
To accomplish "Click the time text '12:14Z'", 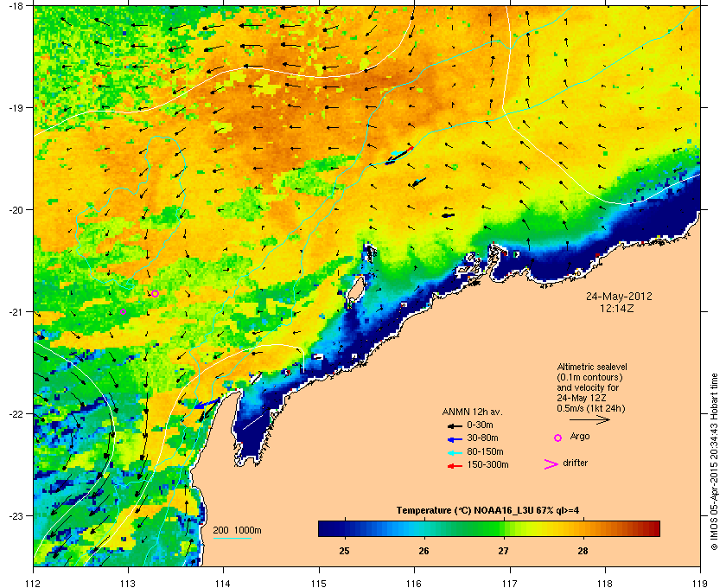I will tap(619, 308).
